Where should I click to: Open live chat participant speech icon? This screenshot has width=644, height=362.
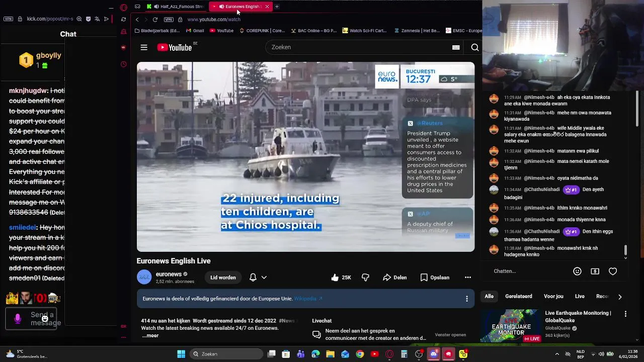[x=316, y=334]
